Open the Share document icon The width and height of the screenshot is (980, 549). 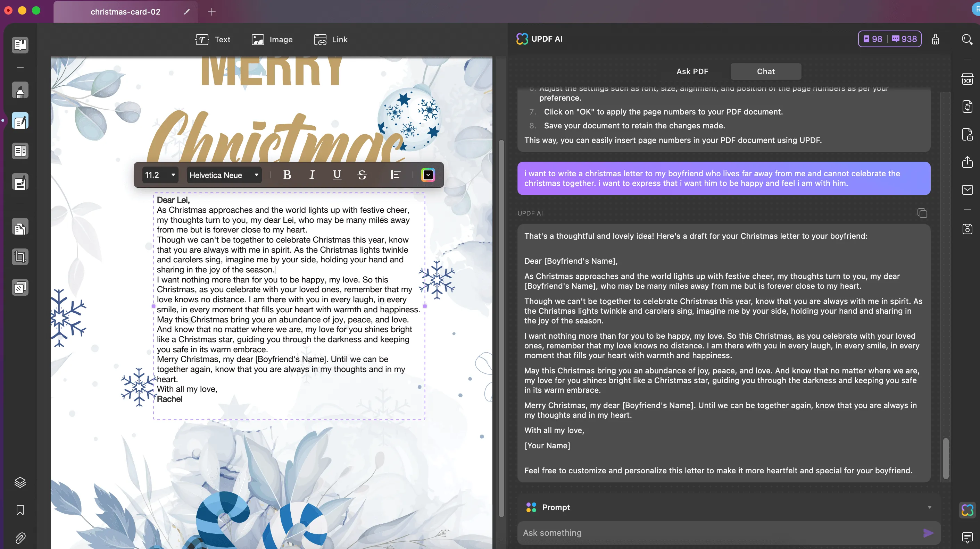tap(967, 162)
